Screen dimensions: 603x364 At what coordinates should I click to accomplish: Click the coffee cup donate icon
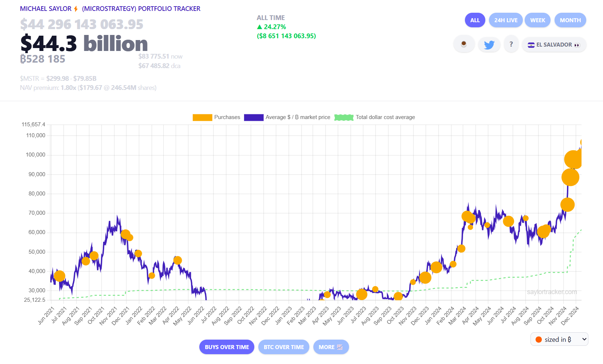(464, 44)
